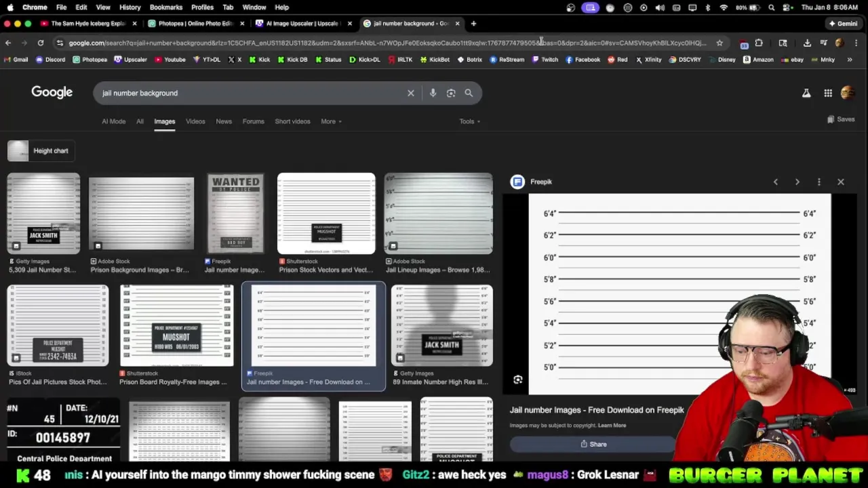Click the Chrome address bar URL
Screen dimensions: 868x488
coord(387,43)
